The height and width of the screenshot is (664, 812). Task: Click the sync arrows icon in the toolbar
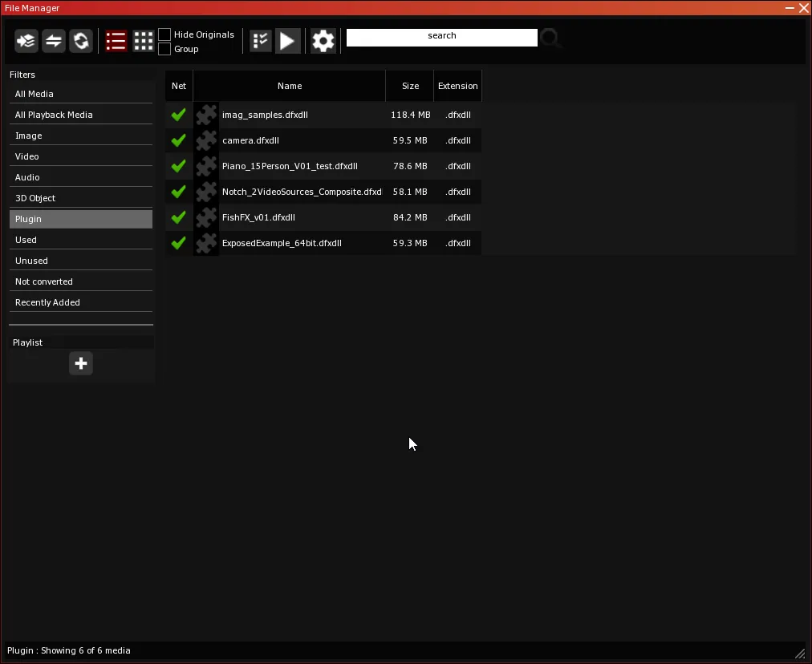click(x=54, y=41)
